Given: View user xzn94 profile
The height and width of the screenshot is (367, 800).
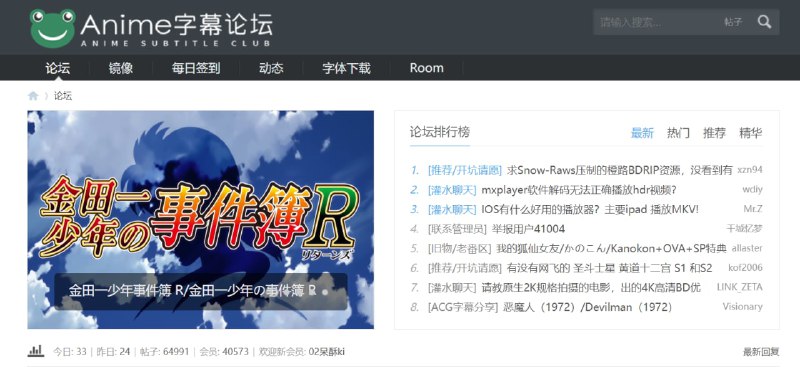Looking at the screenshot, I should tap(749, 169).
